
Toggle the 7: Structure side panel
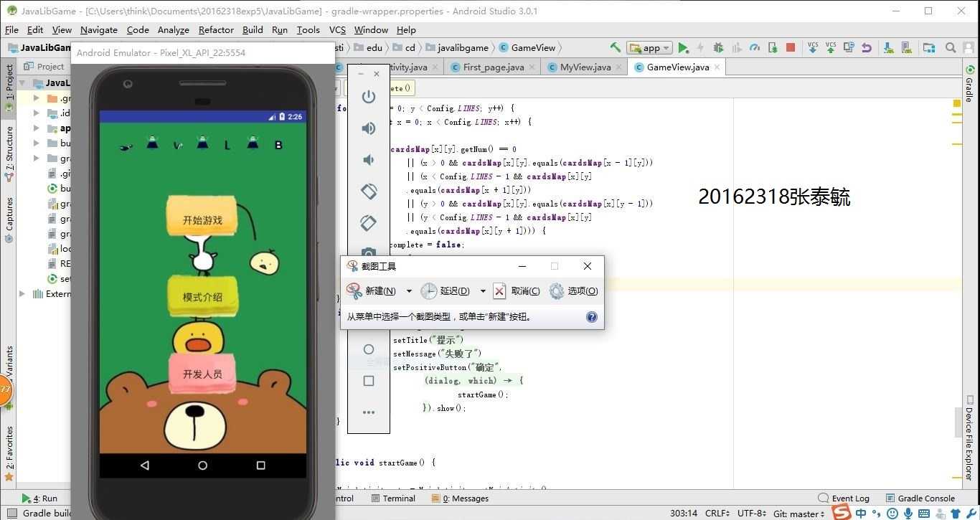coord(9,154)
